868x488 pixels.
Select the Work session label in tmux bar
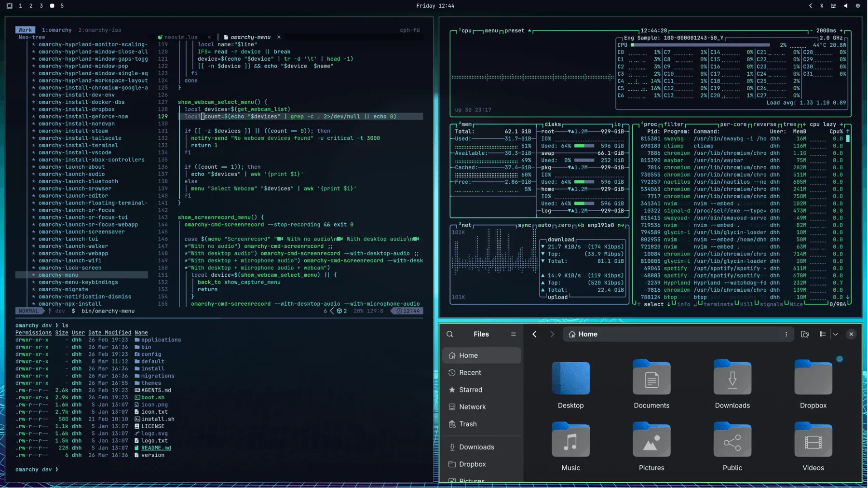pyautogui.click(x=25, y=30)
